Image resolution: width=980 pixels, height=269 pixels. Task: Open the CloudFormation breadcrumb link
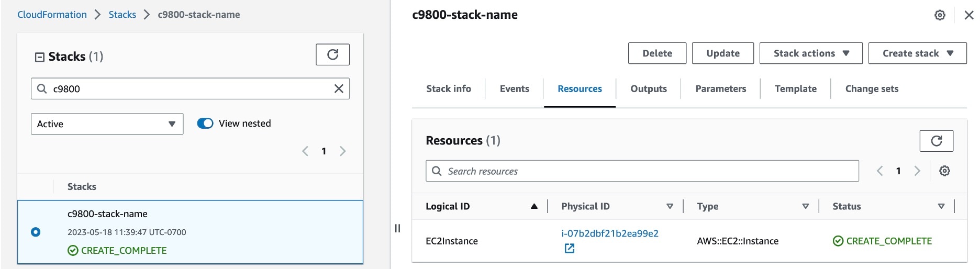(x=52, y=15)
